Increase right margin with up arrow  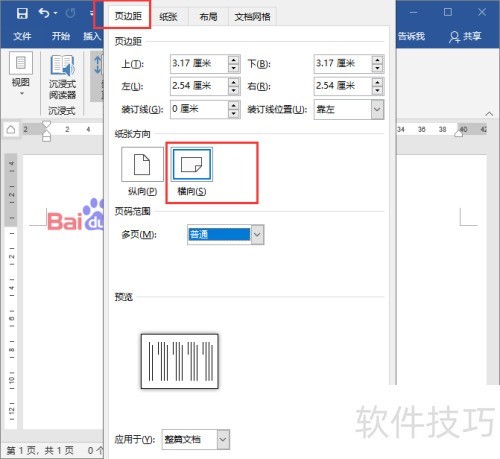377,82
